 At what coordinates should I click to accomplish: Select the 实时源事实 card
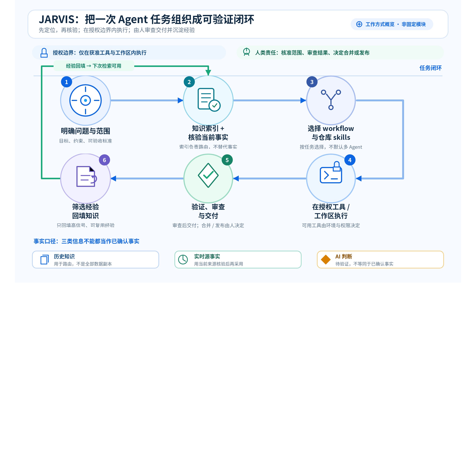tap(238, 259)
